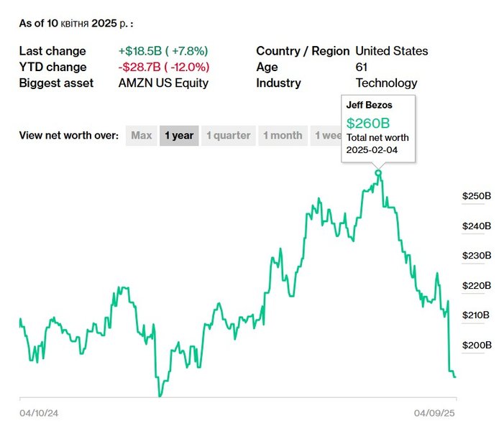504x431 pixels.
Task: Click the Technology industry value
Action: point(386,83)
